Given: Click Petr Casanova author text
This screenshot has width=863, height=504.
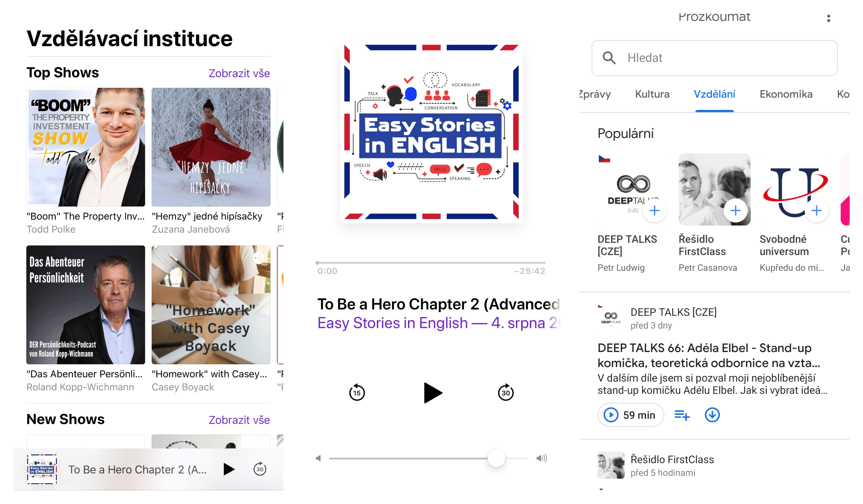Looking at the screenshot, I should [x=708, y=268].
